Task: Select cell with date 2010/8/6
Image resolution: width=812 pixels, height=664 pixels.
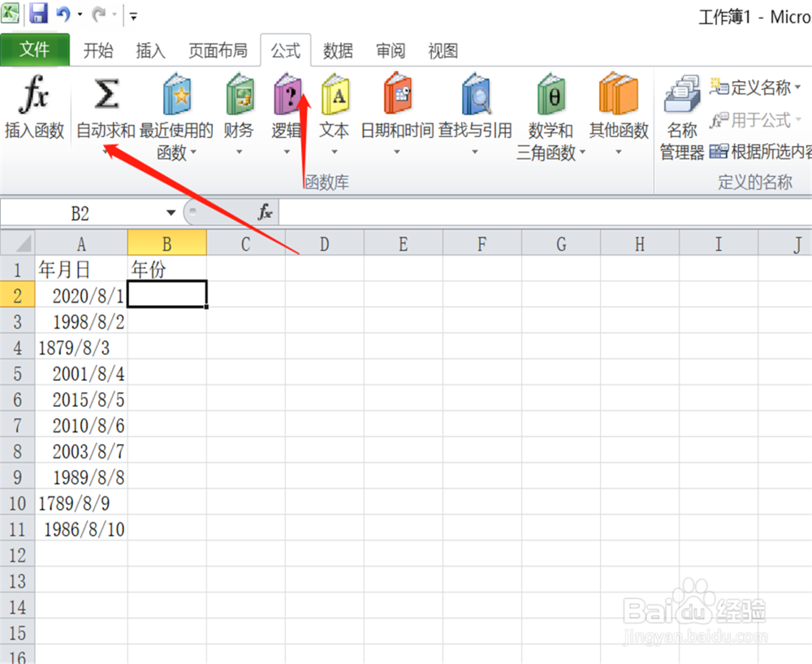Action: click(81, 425)
